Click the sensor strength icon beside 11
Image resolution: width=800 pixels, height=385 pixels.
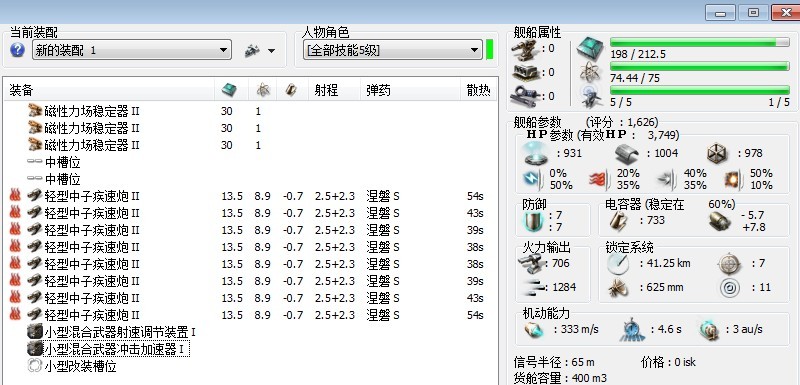(x=730, y=288)
